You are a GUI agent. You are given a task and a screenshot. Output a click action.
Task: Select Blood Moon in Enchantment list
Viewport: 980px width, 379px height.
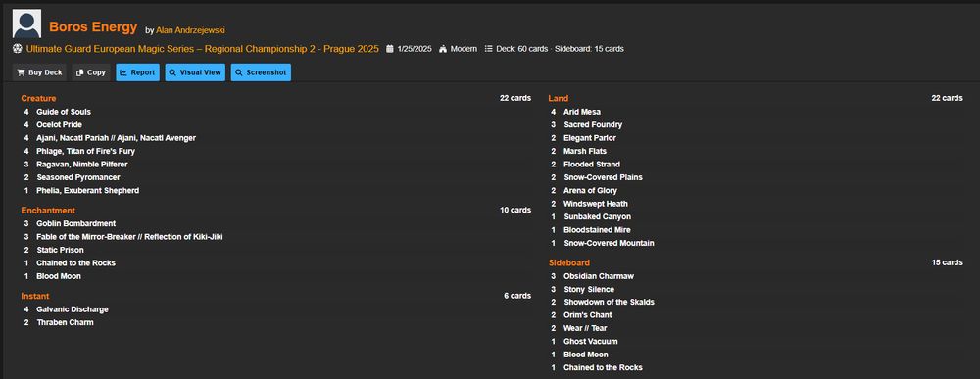pyautogui.click(x=59, y=275)
